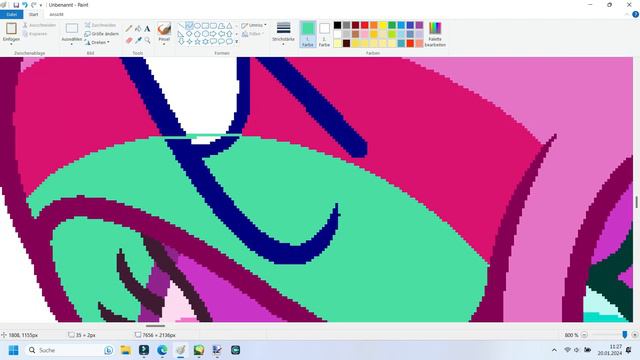Click Größe ändern button

(102, 34)
